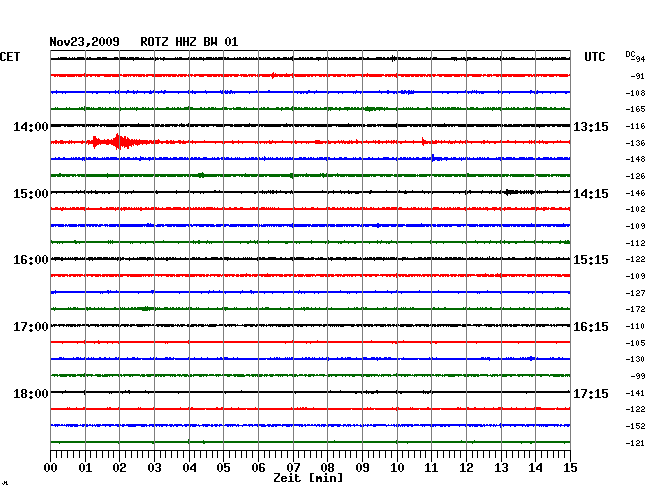This screenshot has height=494, width=650.
Task: Select minute tick label "03" on the axis
Action: pos(154,468)
